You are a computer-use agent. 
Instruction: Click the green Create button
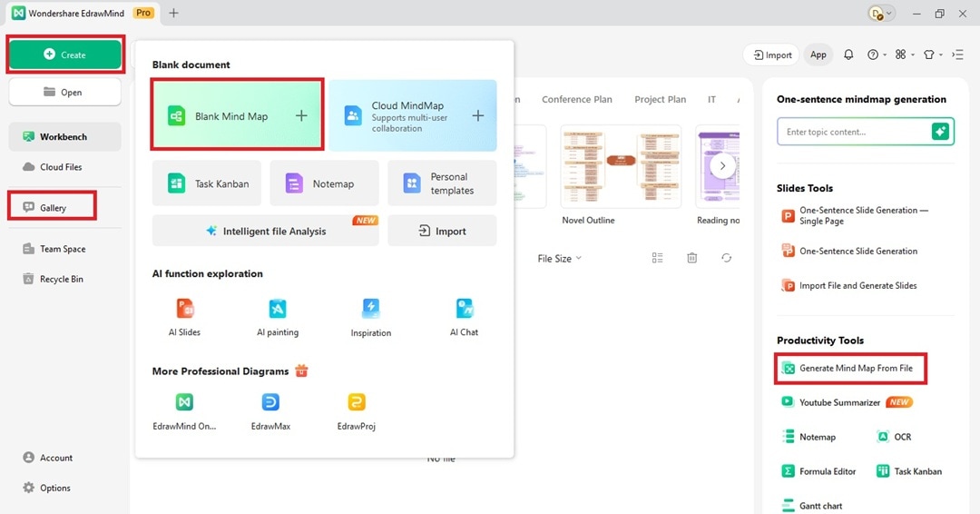[x=65, y=54]
